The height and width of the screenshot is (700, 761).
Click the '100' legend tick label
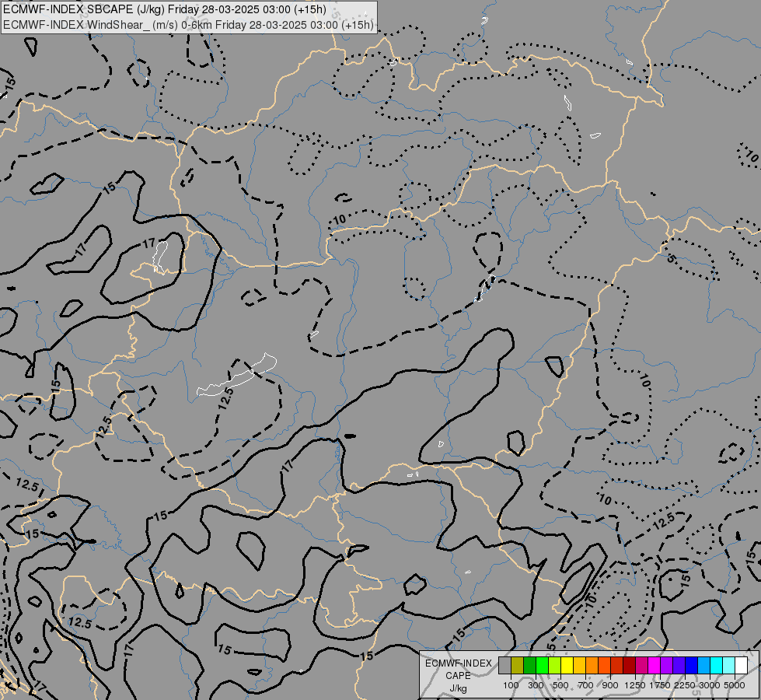(x=511, y=685)
